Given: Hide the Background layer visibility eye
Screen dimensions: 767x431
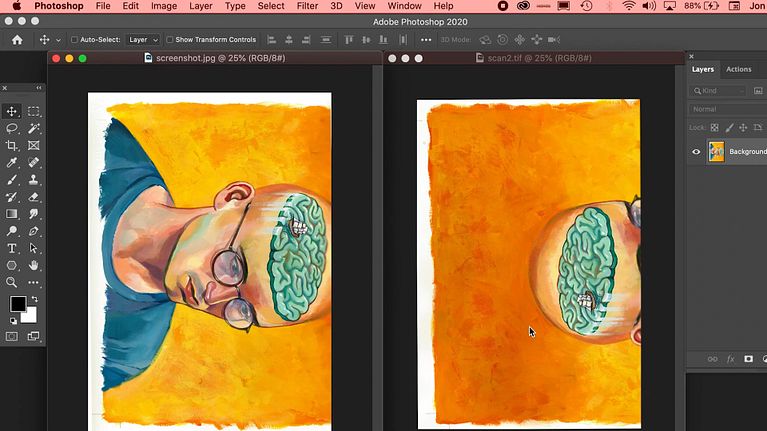Looking at the screenshot, I should click(x=696, y=152).
